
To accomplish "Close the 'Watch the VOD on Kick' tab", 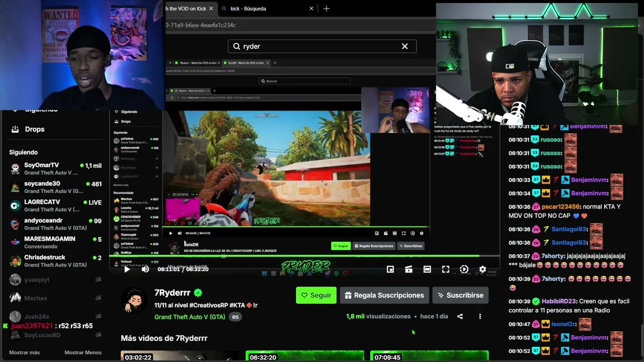I will coord(211,9).
